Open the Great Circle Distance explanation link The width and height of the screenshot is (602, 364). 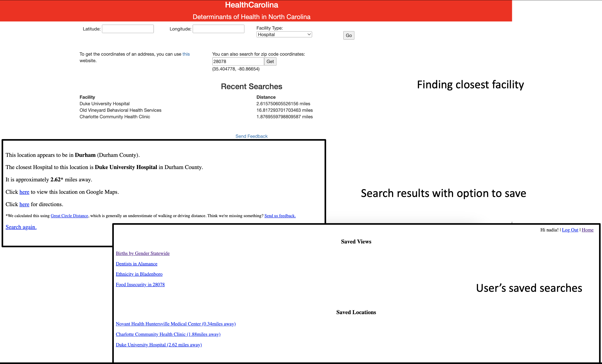tap(69, 216)
